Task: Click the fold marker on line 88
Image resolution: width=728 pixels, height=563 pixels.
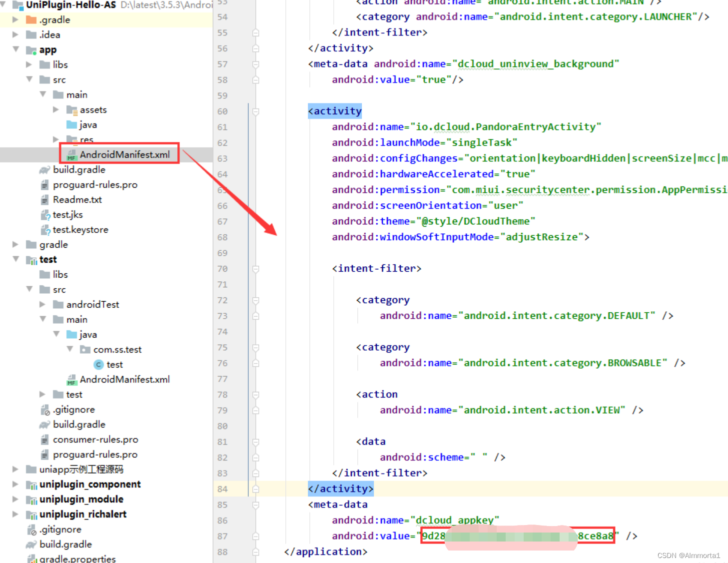Action: [256, 552]
